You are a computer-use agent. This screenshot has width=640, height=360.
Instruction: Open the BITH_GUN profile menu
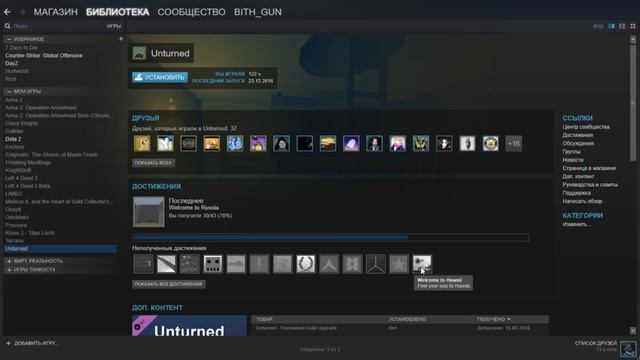tap(258, 12)
